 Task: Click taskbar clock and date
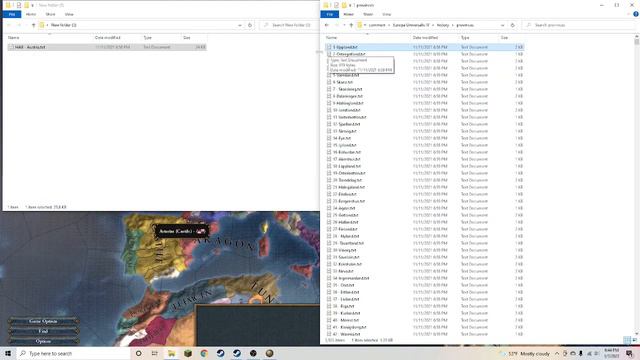611,353
